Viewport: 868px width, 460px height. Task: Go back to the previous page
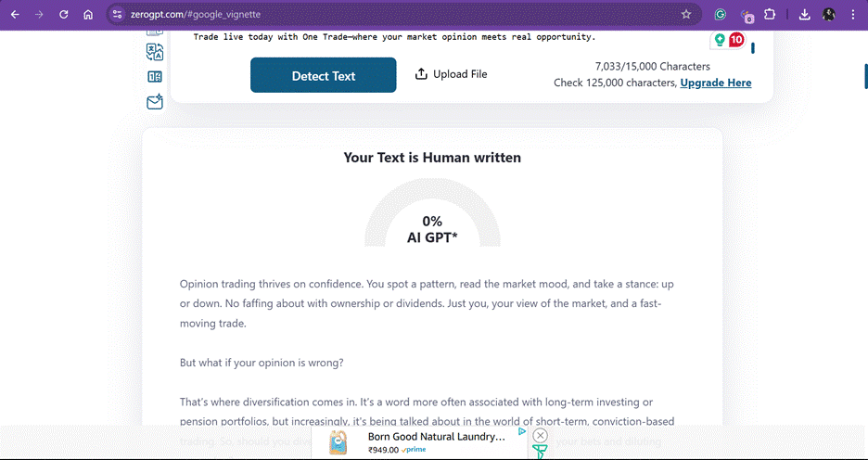15,15
